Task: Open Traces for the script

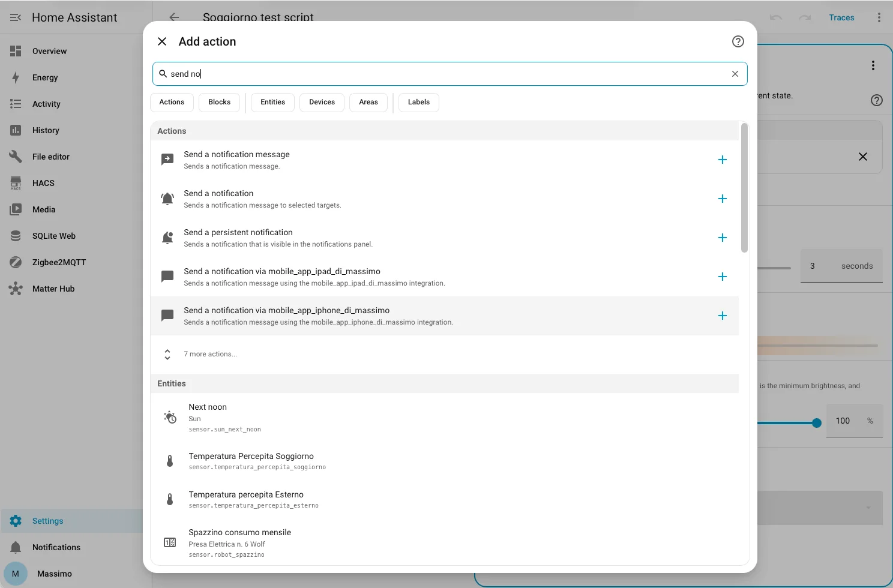Action: [841, 17]
